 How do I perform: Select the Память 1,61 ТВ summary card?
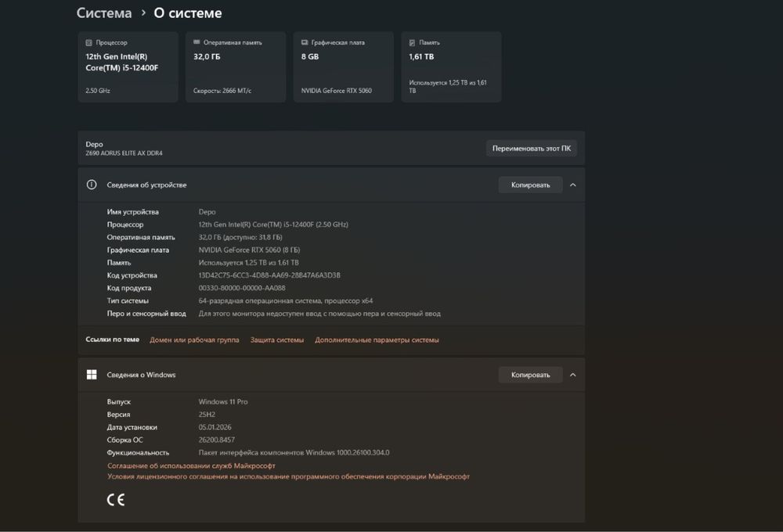(x=452, y=66)
